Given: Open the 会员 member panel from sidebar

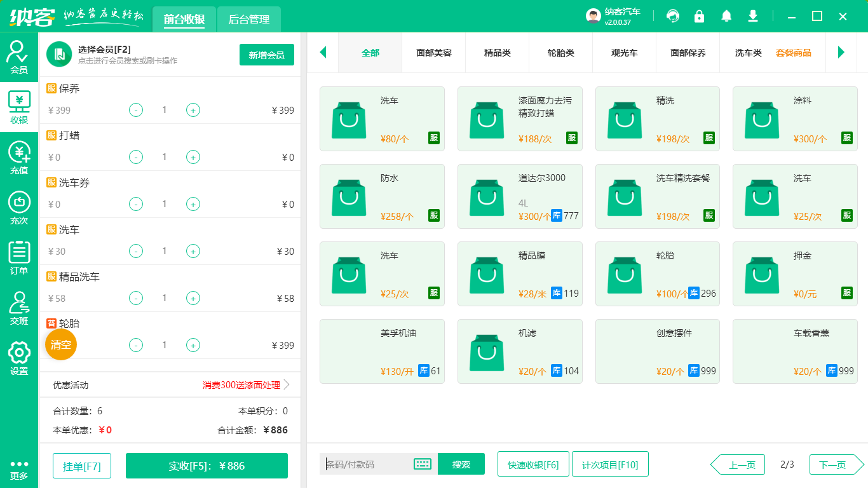Looking at the screenshot, I should pyautogui.click(x=18, y=54).
